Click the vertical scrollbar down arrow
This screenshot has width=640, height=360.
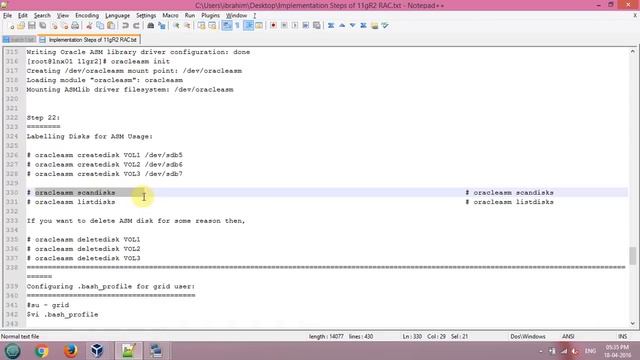tap(632, 324)
